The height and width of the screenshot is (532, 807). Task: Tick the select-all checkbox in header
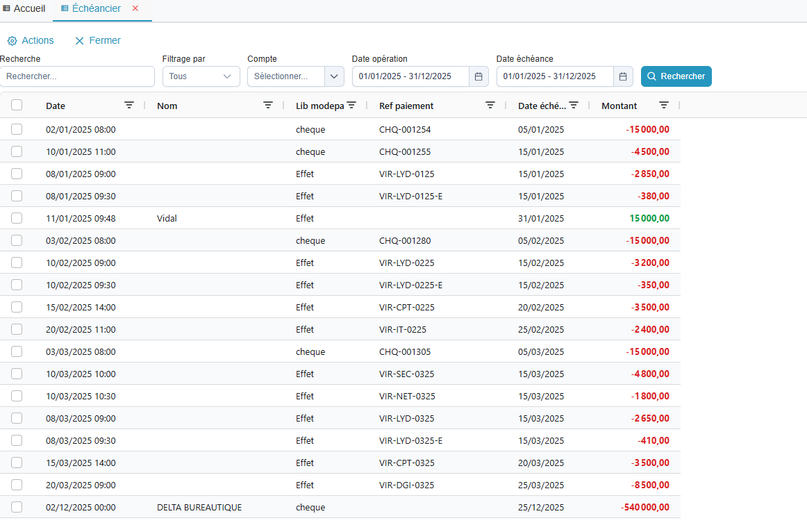[17, 106]
